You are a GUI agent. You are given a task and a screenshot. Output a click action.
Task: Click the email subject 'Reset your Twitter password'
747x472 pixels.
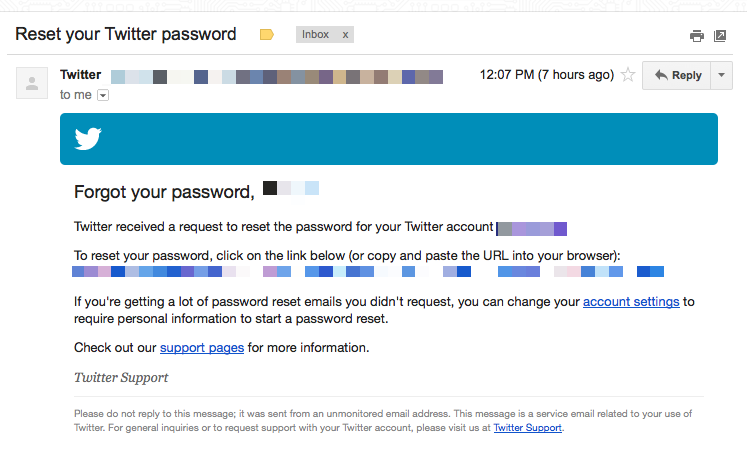[126, 34]
